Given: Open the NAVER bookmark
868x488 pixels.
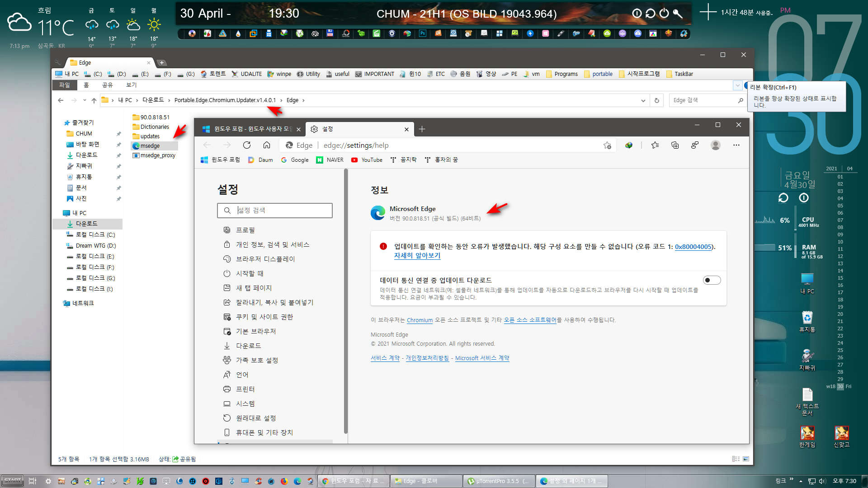Looking at the screenshot, I should [x=330, y=160].
